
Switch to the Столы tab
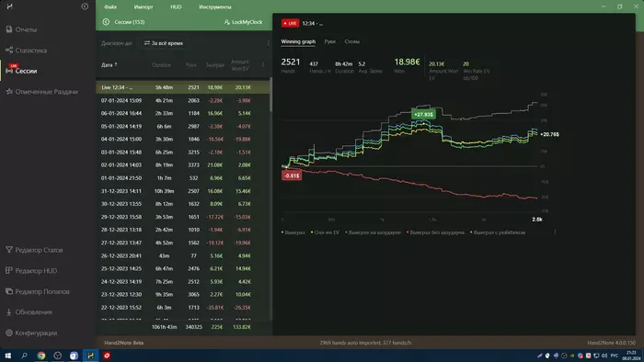click(352, 41)
